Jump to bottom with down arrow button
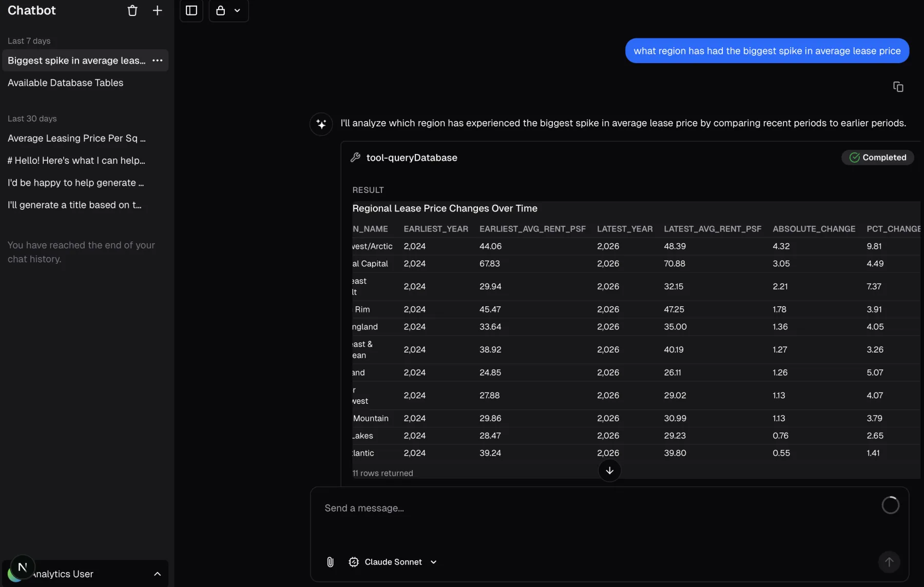This screenshot has height=587, width=924. [610, 471]
